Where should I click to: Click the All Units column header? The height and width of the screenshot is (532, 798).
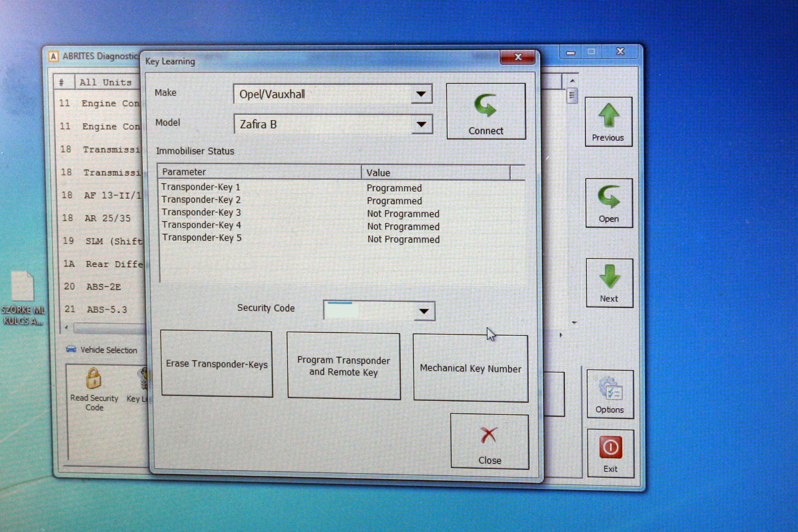coord(107,82)
